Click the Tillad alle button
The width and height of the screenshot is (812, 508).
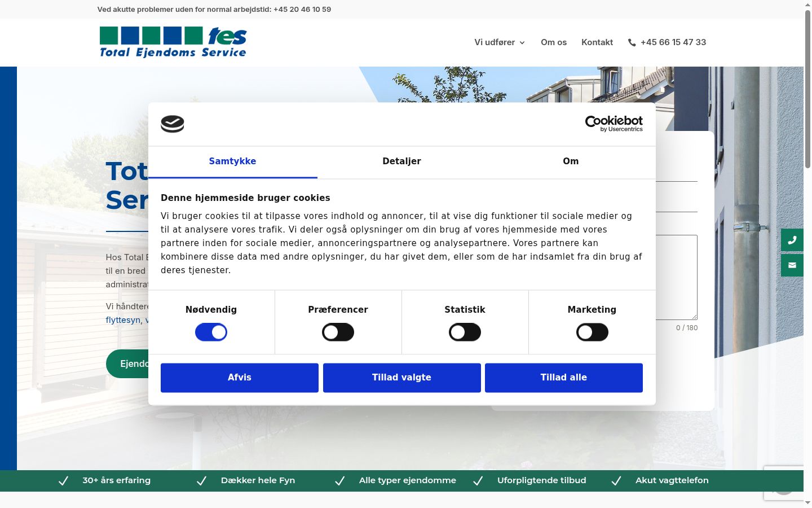tap(564, 378)
